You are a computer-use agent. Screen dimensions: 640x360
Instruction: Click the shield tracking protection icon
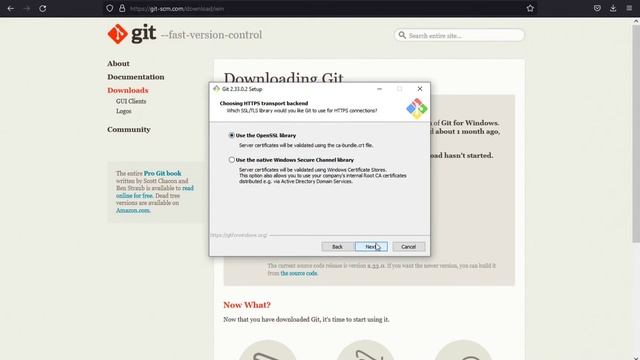coord(109,8)
